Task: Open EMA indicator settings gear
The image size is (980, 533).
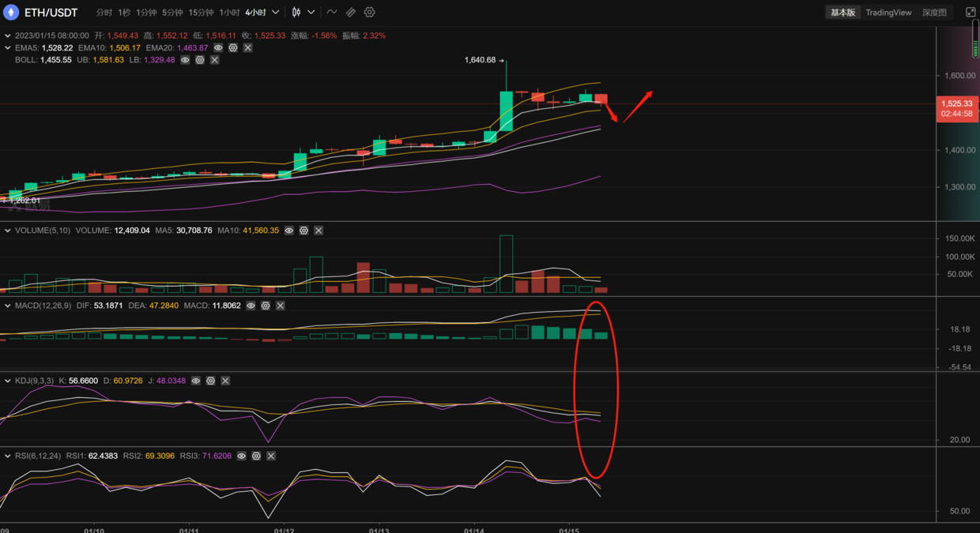Action: 233,48
